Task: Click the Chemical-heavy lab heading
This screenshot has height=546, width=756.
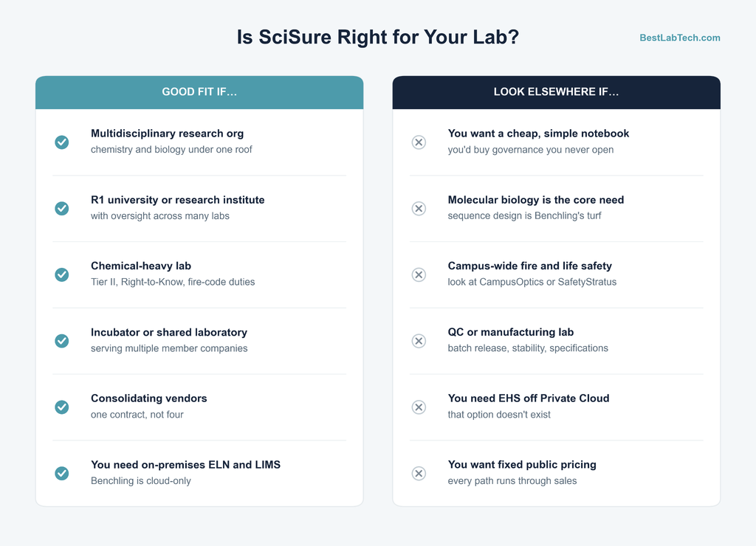Action: (x=141, y=266)
